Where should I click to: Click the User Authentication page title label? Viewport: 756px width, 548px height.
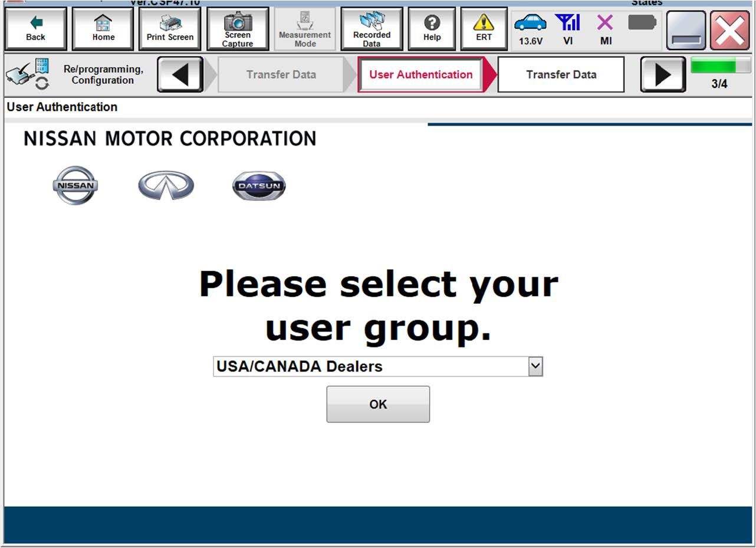point(62,107)
